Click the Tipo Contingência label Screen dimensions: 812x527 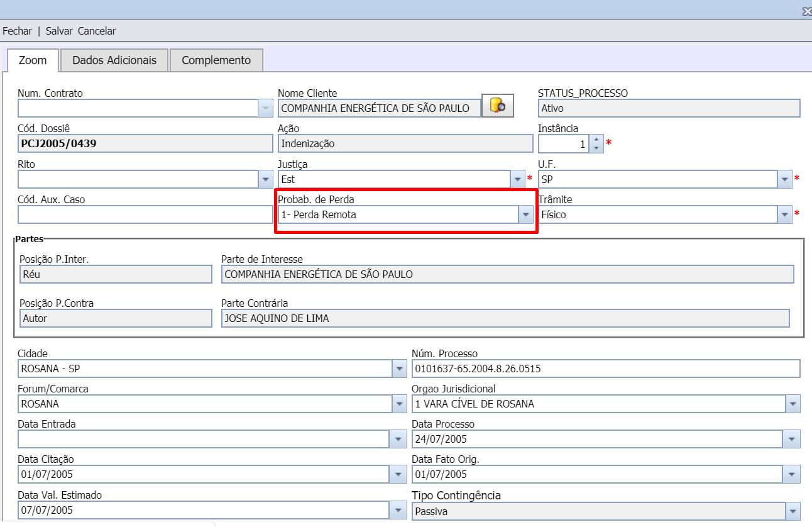tap(456, 496)
